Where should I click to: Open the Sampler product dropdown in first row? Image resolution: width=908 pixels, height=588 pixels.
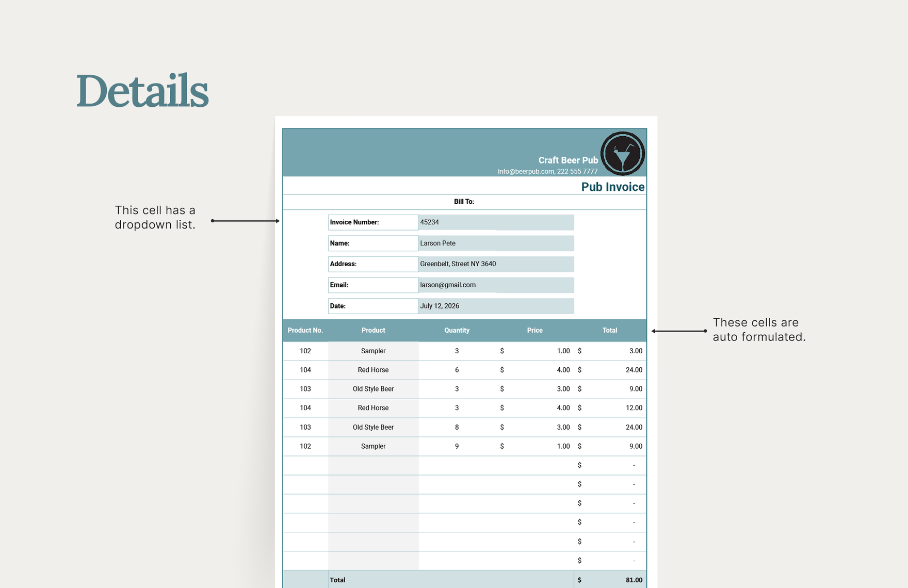point(373,351)
